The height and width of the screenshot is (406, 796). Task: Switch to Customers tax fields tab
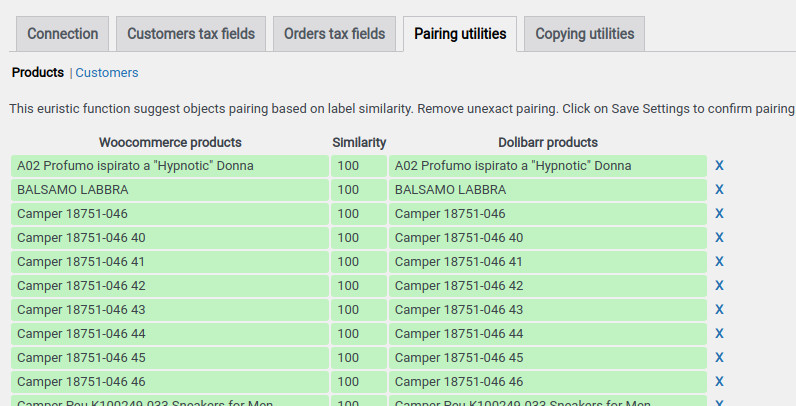[x=191, y=34]
